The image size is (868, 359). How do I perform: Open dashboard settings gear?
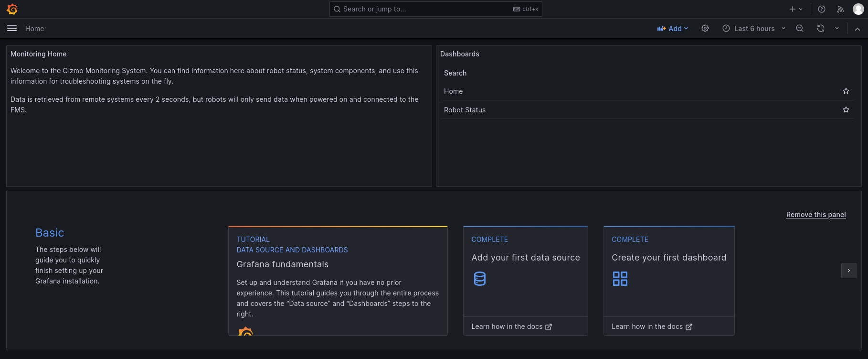[x=705, y=29]
